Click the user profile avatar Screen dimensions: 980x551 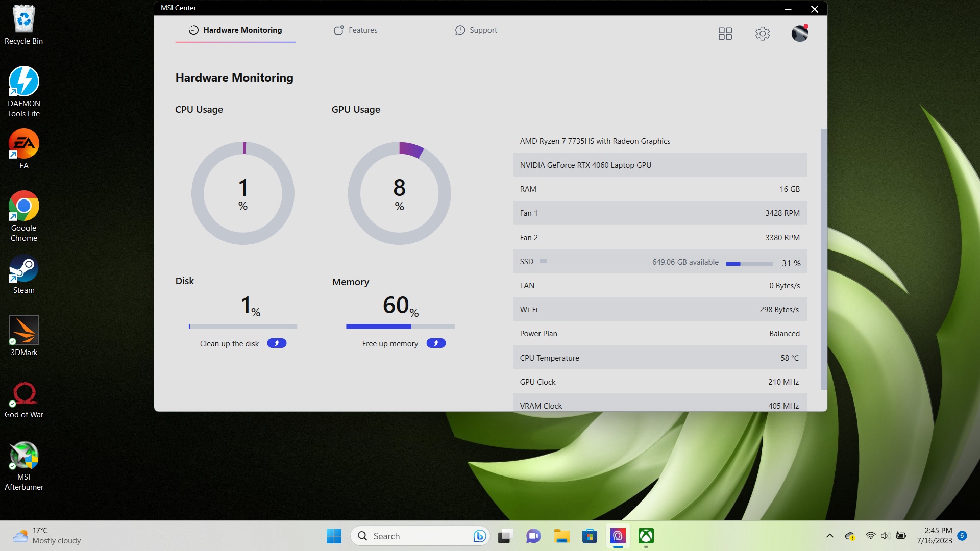click(799, 34)
